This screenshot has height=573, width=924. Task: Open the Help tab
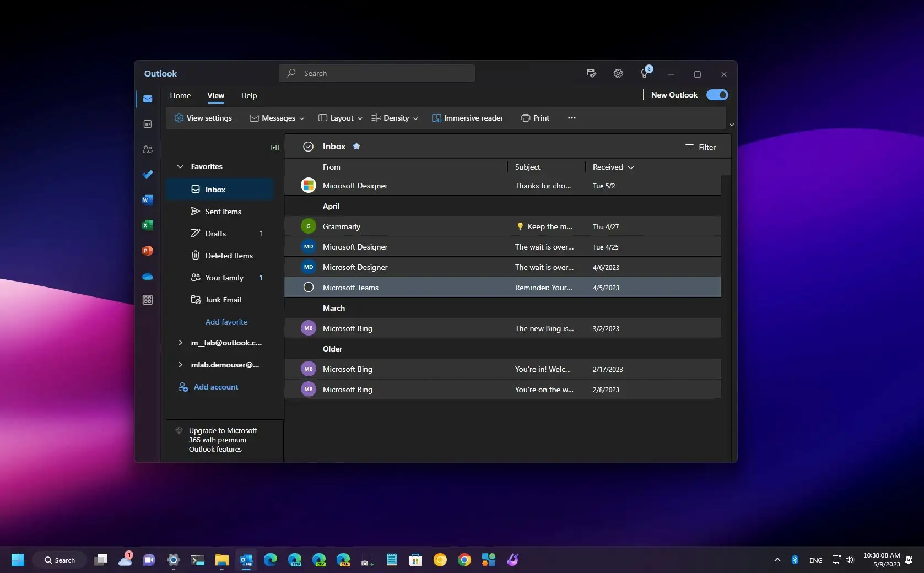[x=249, y=95]
